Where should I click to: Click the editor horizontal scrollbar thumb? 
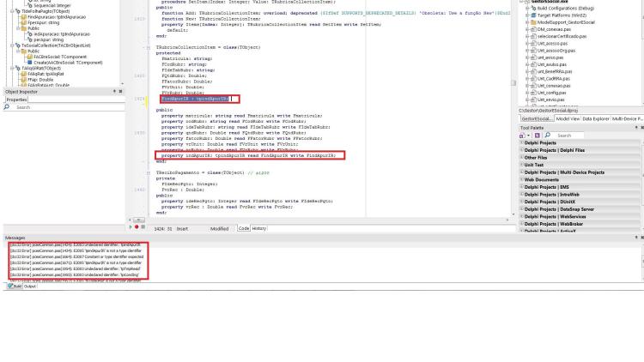[x=139, y=220]
